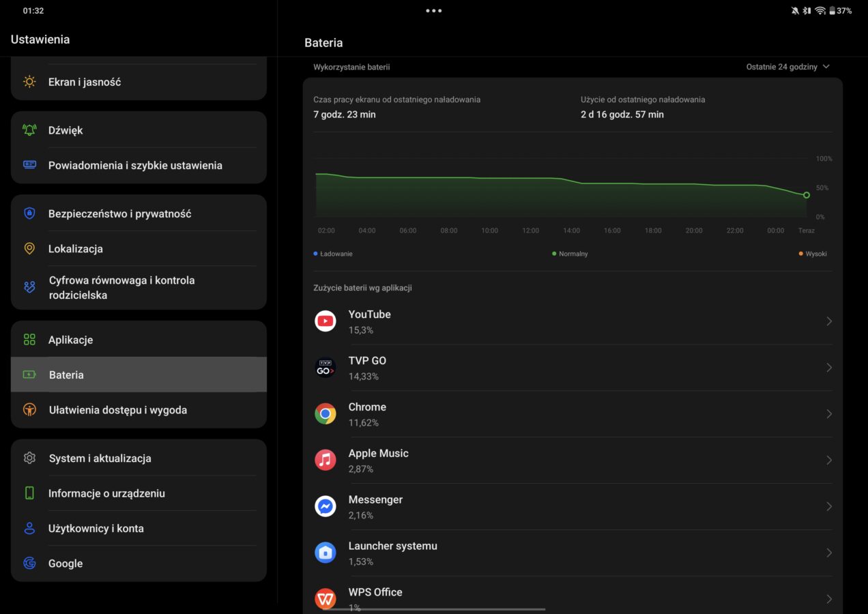Tap the accessibility figure icon for Ułatwienia dostępu

(x=29, y=409)
